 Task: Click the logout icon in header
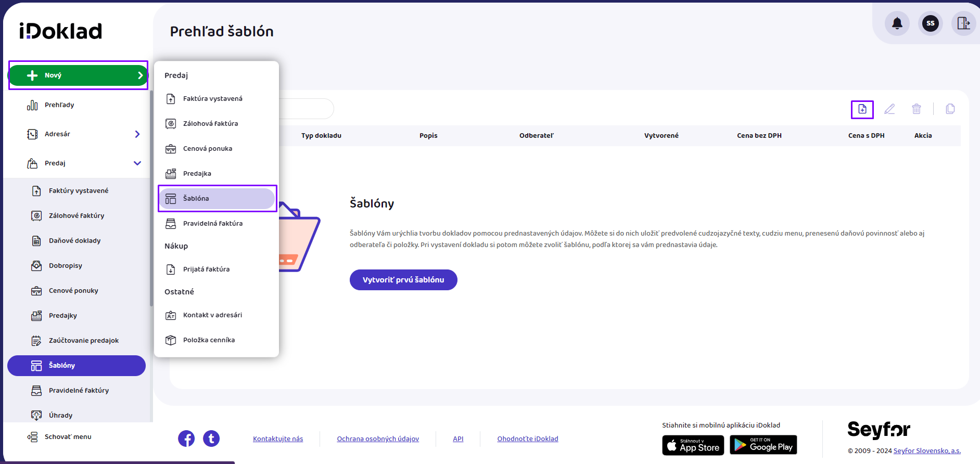963,23
